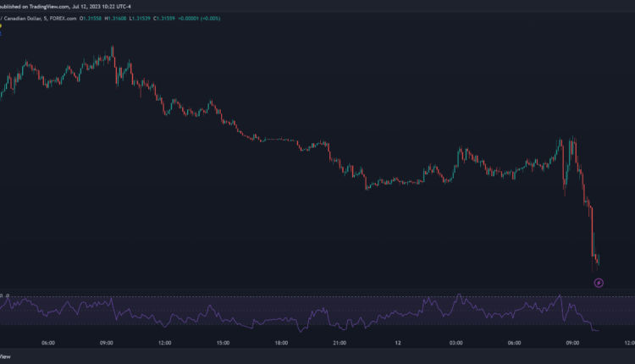Click the 21:00 time axis label
Image resolution: width=635 pixels, height=364 pixels.
(x=340, y=343)
